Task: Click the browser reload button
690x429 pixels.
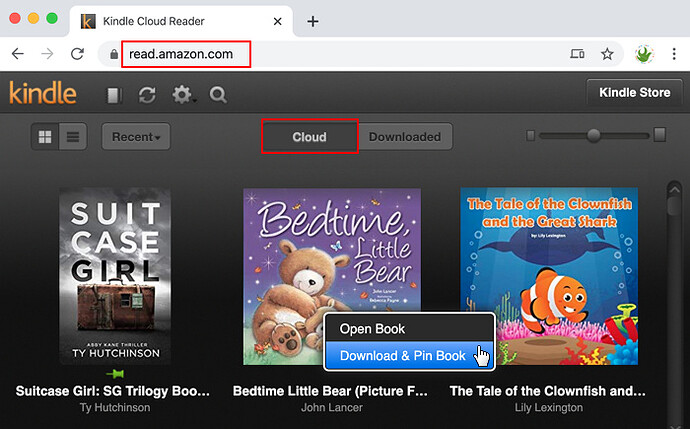Action: (77, 54)
